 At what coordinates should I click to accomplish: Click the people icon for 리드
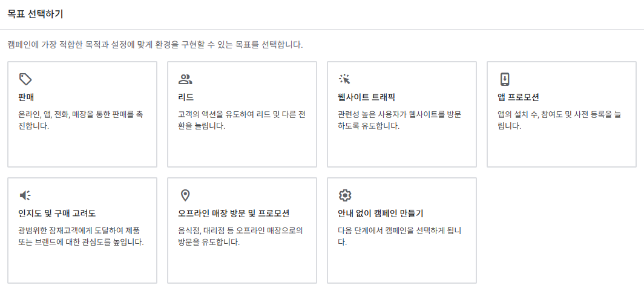[x=185, y=79]
